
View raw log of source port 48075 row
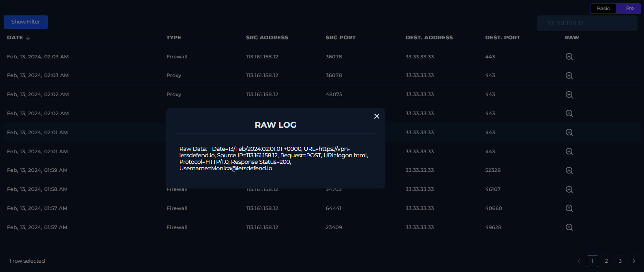(569, 94)
